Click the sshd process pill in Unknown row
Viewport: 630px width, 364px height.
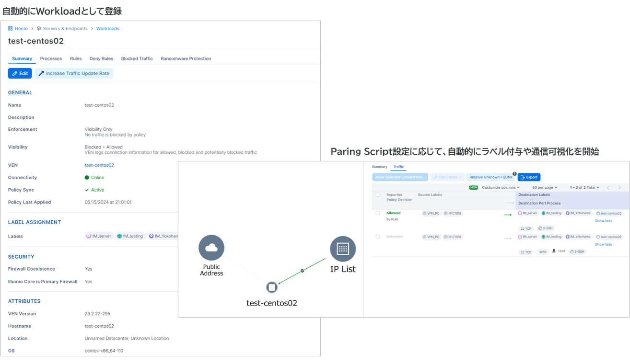tap(542, 251)
